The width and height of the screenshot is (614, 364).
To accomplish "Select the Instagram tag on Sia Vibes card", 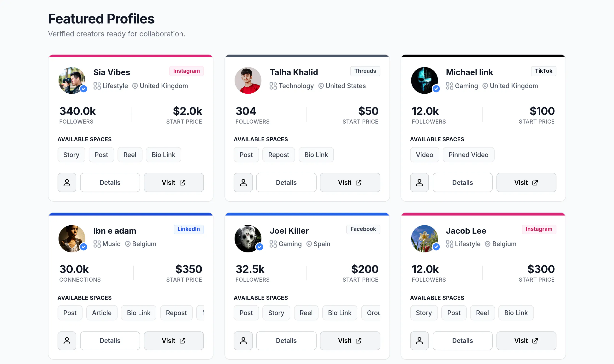I will [186, 71].
